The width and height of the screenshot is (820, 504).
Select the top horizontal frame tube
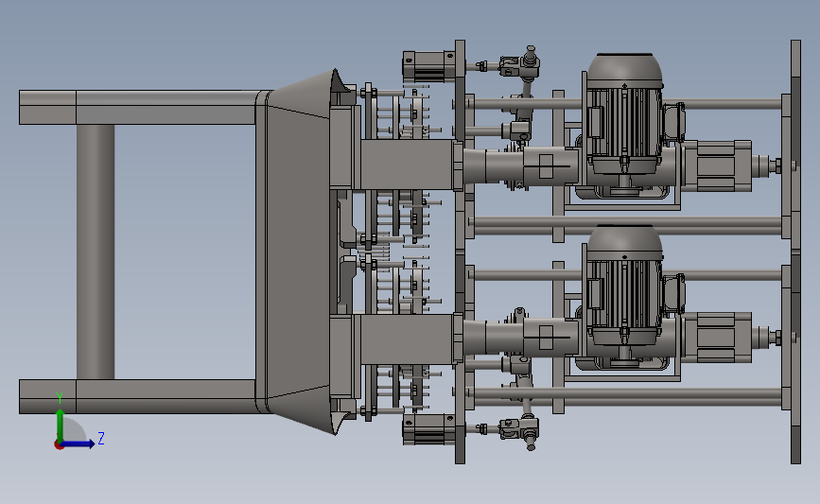point(139,107)
